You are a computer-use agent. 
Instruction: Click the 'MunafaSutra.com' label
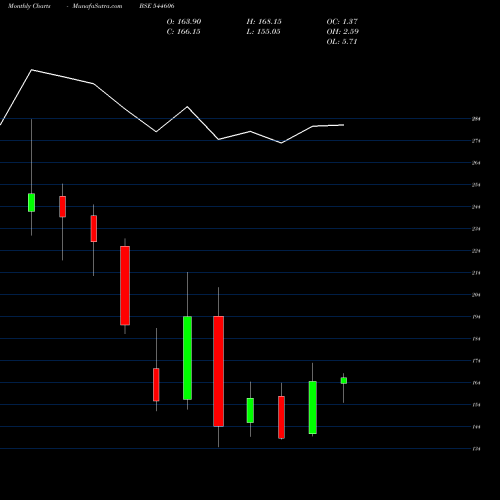coord(97,6)
